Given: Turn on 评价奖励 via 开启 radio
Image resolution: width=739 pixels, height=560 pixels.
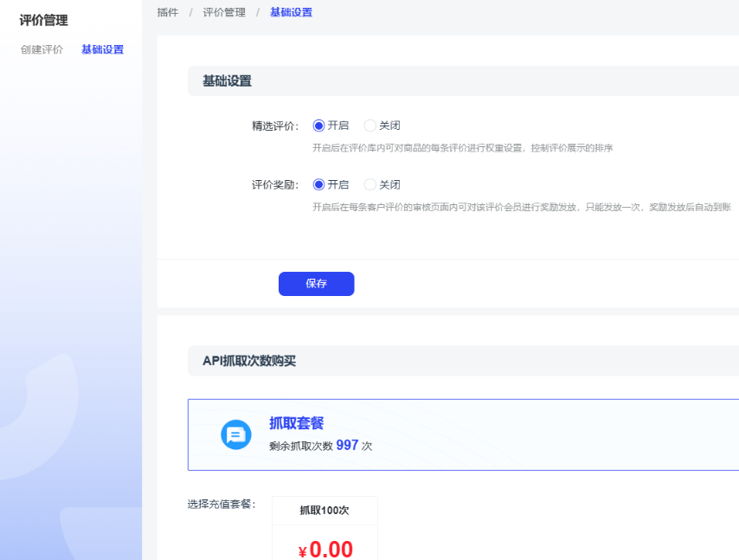Looking at the screenshot, I should tap(318, 184).
